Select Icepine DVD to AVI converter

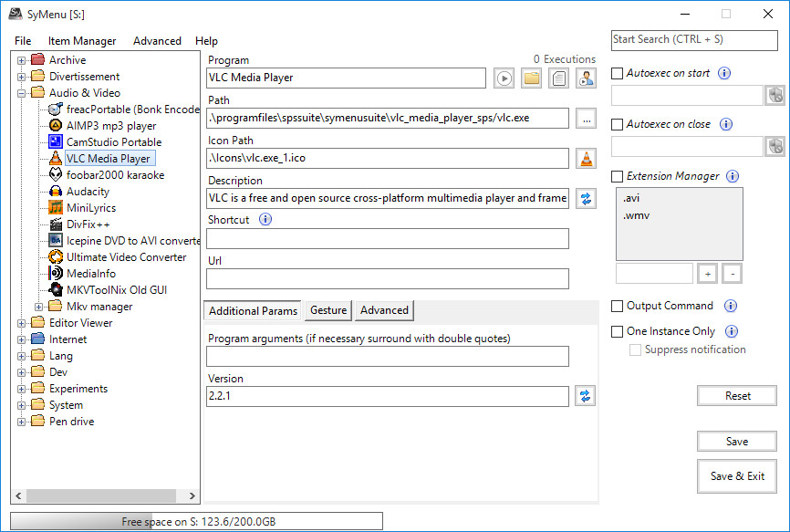[x=124, y=241]
